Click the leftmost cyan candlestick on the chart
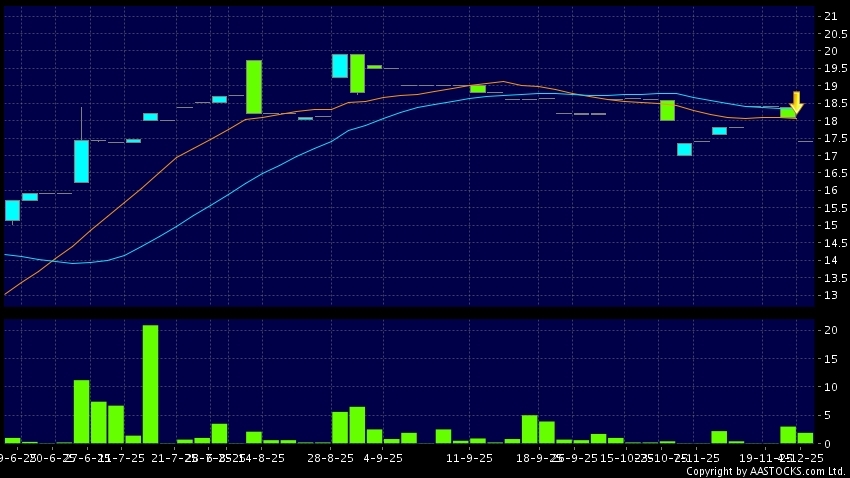Screen dimensions: 850x478 12,210
